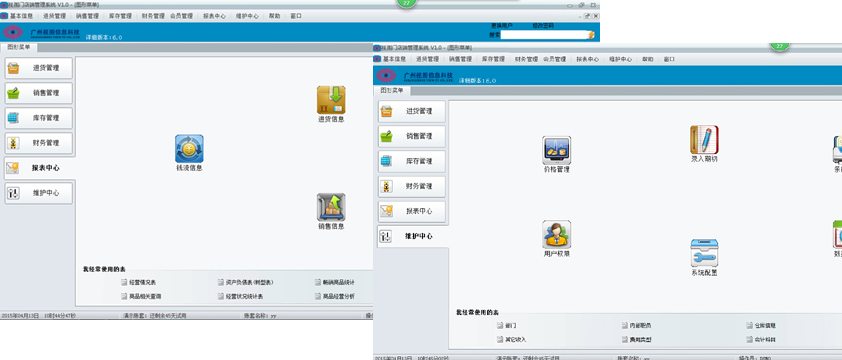The height and width of the screenshot is (360, 842).
Task: Open 其它收入 shortcut in right window
Action: tap(512, 340)
